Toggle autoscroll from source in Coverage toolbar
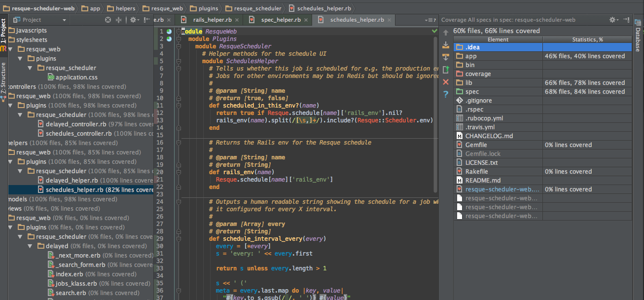Viewport: 644px width, 300px height. click(x=446, y=57)
